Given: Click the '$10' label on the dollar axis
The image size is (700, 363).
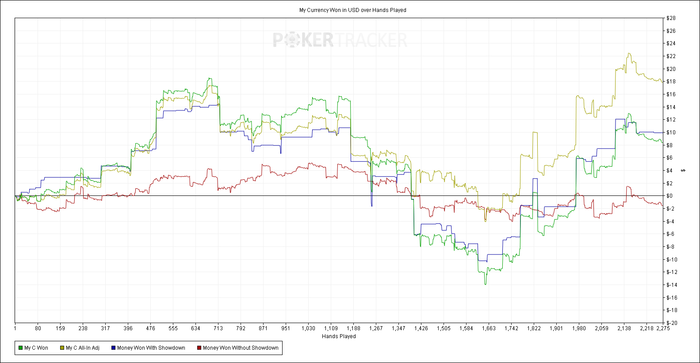Looking at the screenshot, I should tap(671, 133).
